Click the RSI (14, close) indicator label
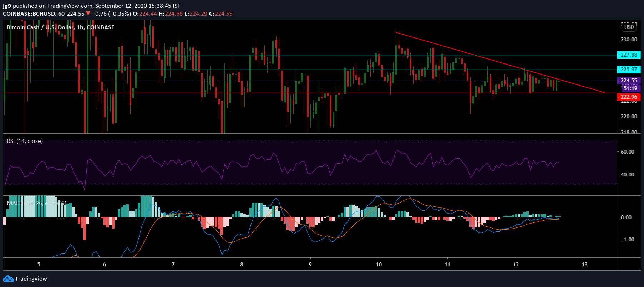644x287 pixels. point(25,141)
